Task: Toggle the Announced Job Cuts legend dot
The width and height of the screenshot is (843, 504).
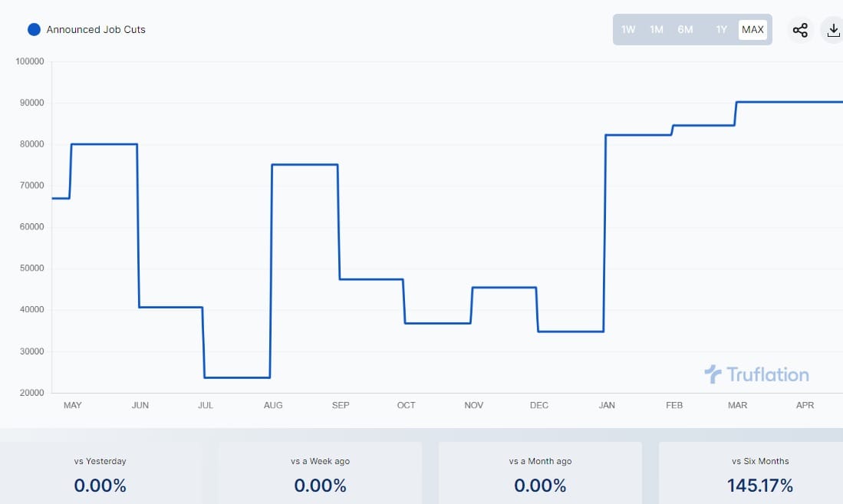Action: pyautogui.click(x=34, y=30)
